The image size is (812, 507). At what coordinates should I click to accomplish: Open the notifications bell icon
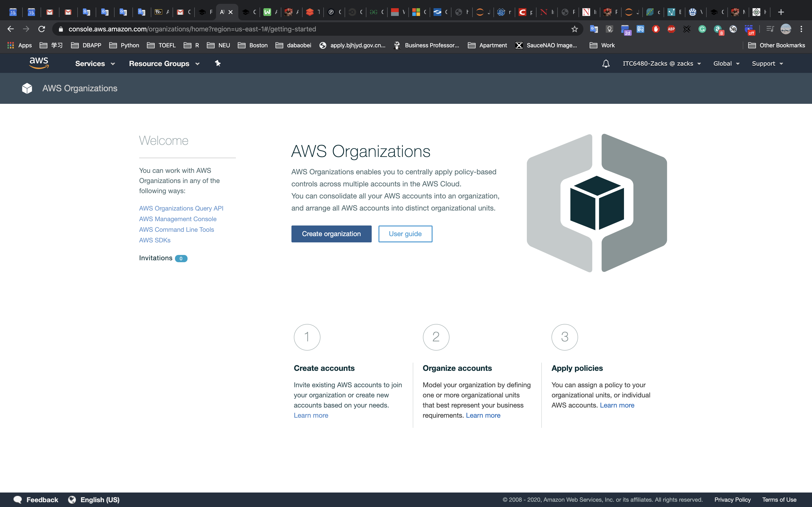pyautogui.click(x=606, y=64)
